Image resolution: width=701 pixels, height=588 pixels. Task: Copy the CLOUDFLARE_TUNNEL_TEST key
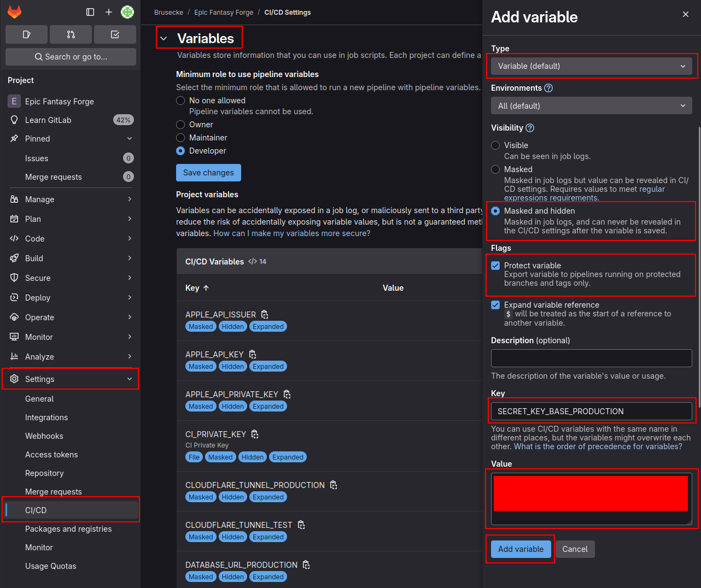[301, 525]
